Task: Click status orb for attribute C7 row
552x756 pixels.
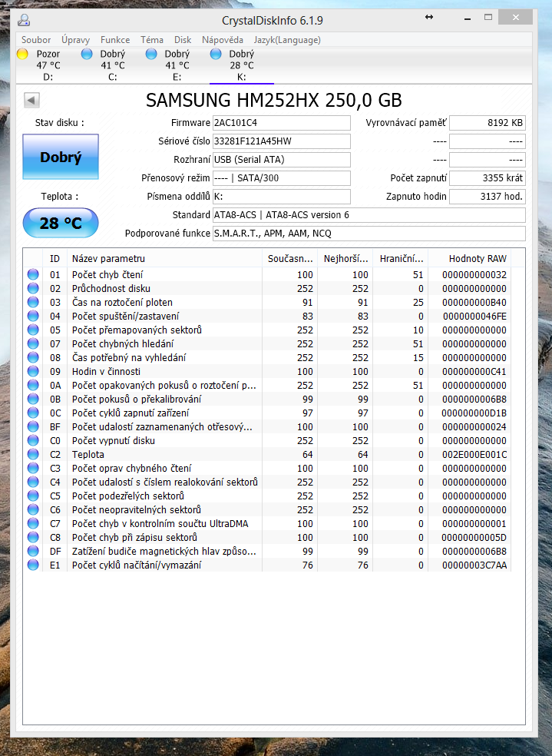Action: [33, 524]
